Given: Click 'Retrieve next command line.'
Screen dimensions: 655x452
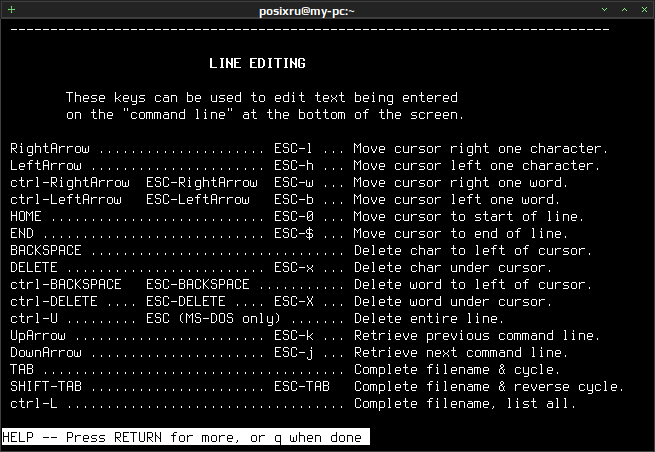Looking at the screenshot, I should [x=460, y=353].
